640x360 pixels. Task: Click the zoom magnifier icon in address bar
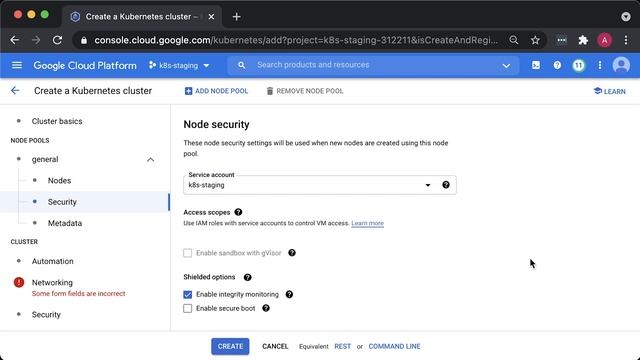pyautogui.click(x=514, y=40)
